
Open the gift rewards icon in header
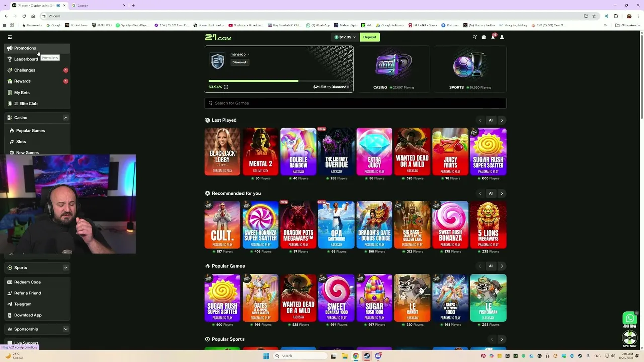click(484, 37)
